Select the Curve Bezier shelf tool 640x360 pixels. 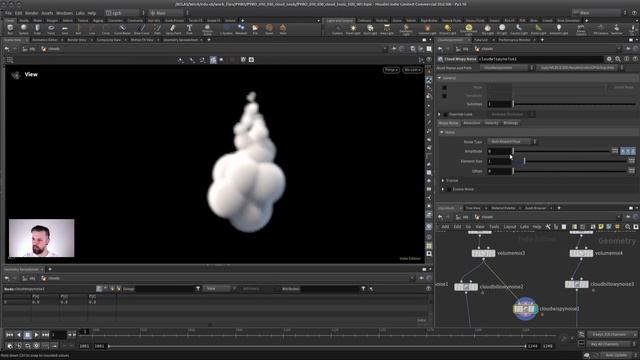point(122,29)
